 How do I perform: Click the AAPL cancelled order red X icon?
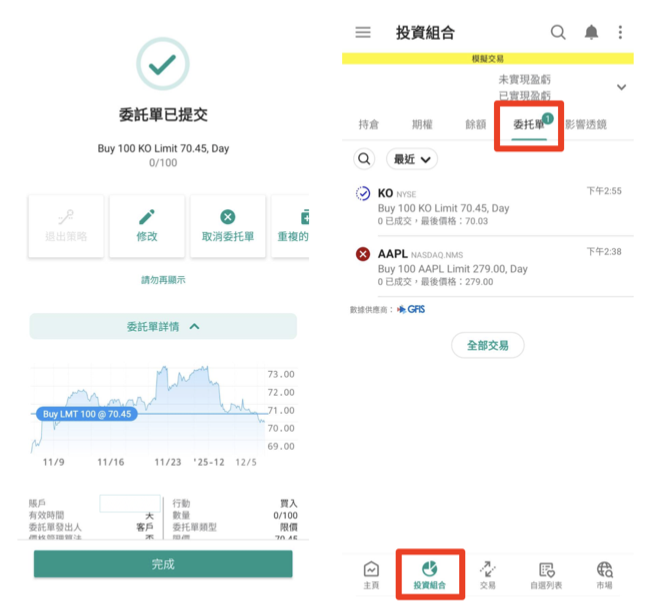363,254
